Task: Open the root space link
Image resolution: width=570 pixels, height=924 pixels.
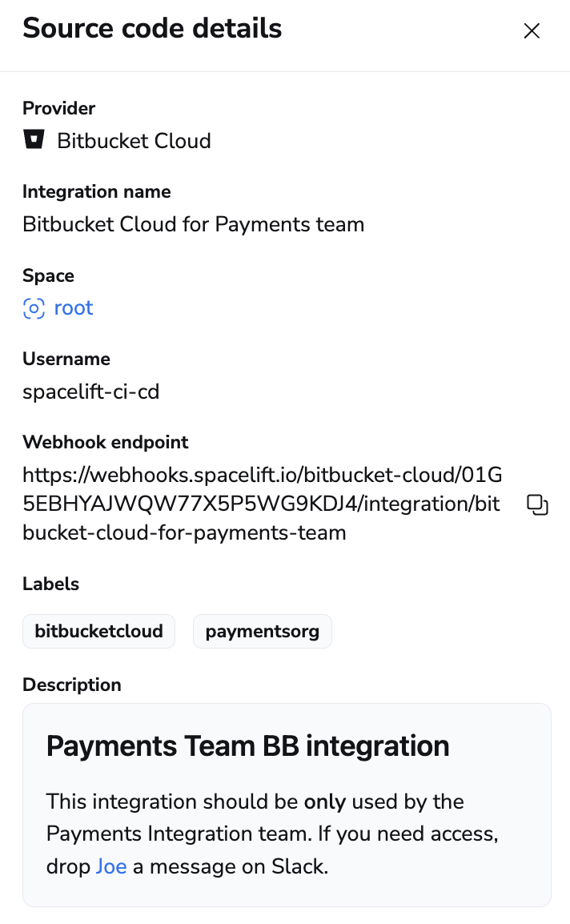Action: point(74,308)
